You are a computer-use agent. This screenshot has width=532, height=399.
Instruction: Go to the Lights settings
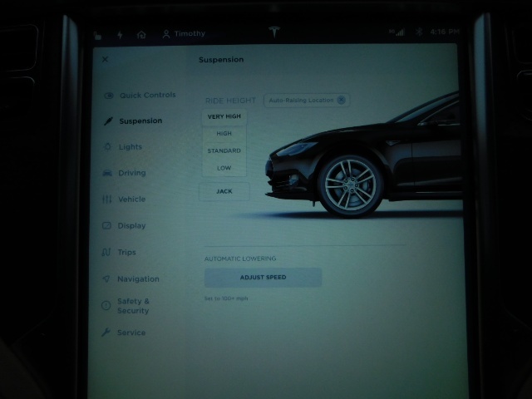pyautogui.click(x=130, y=147)
